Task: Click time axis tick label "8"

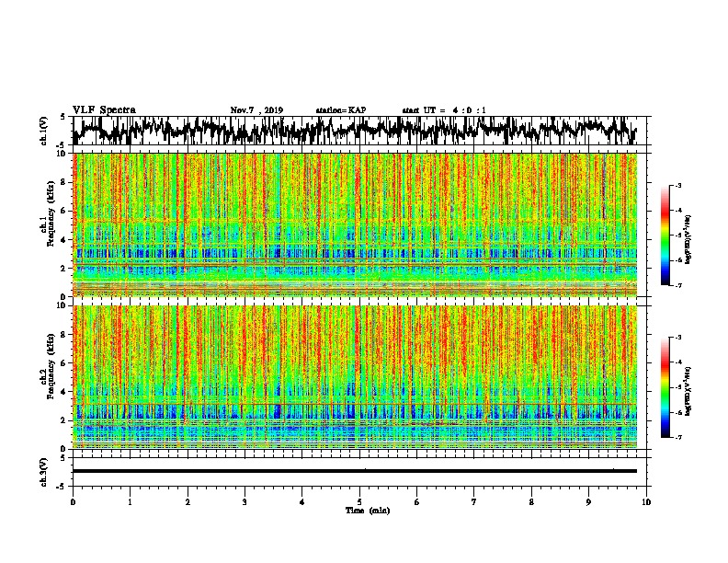Action: coord(531,502)
